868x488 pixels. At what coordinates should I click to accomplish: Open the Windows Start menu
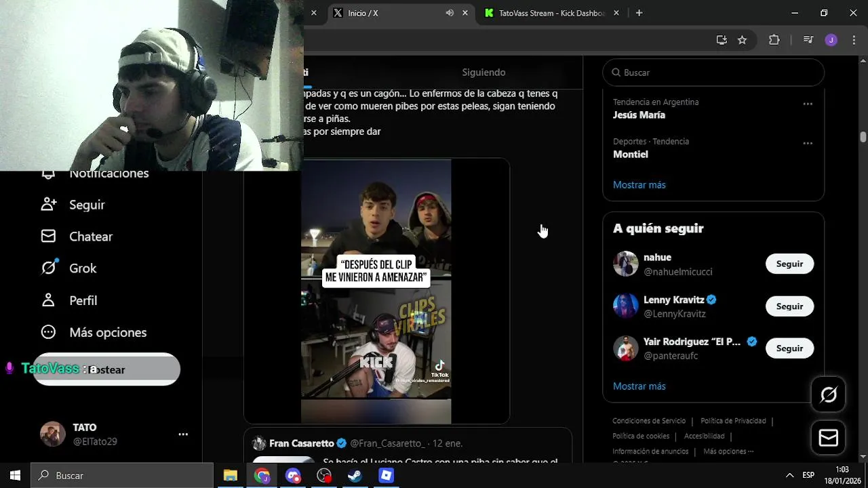coord(15,476)
